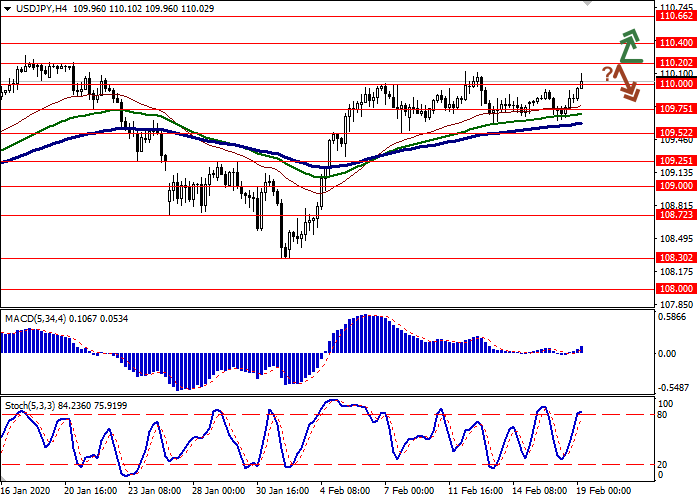Screen dimensions: 700x500
Task: Click the 16 Jan 2020 date label
Action: point(27,491)
